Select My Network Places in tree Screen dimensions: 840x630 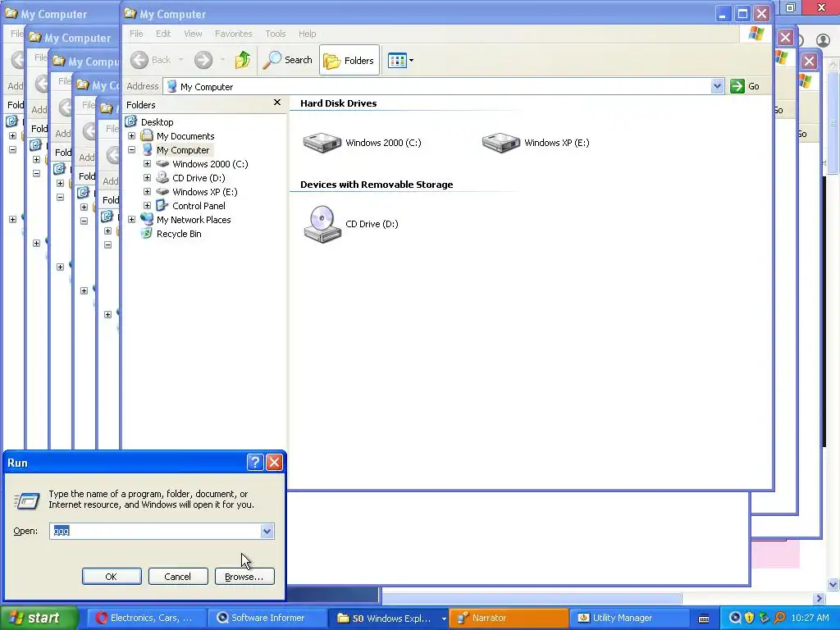coord(194,220)
